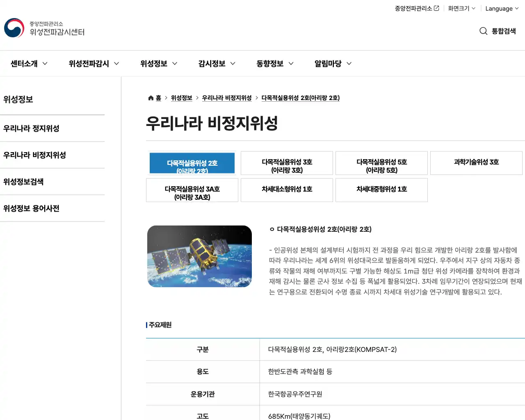
Task: Select the 차세대소형위성 1호 tab
Action: coord(287,190)
